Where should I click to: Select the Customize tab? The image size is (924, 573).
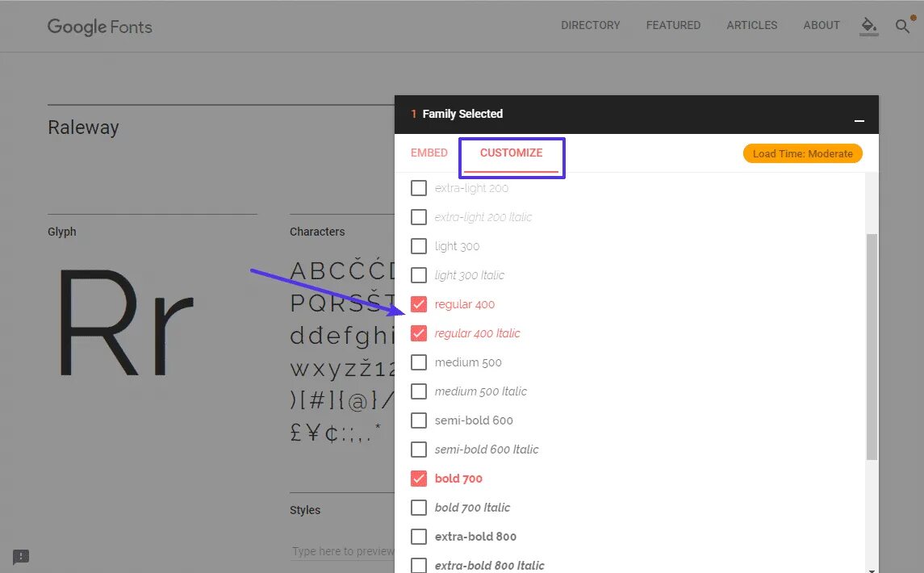(511, 153)
